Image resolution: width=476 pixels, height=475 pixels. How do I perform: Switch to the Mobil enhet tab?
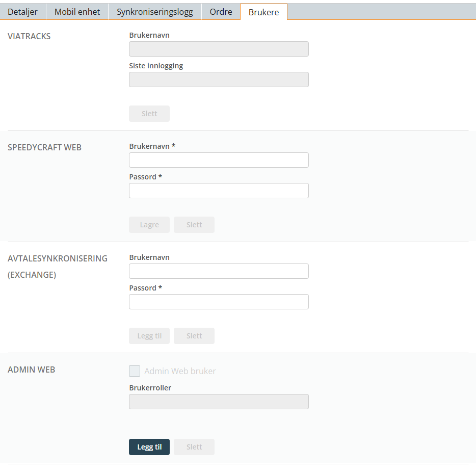point(77,12)
